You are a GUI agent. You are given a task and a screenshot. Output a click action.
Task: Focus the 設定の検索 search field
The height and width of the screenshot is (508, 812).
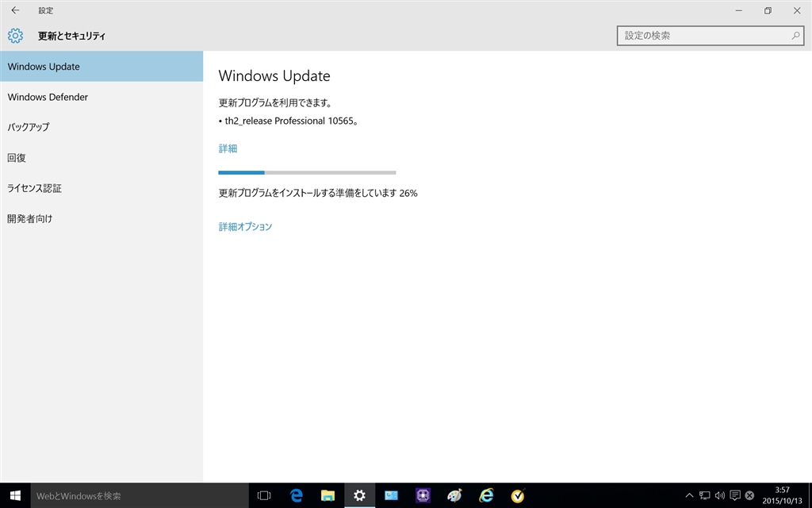tap(710, 36)
